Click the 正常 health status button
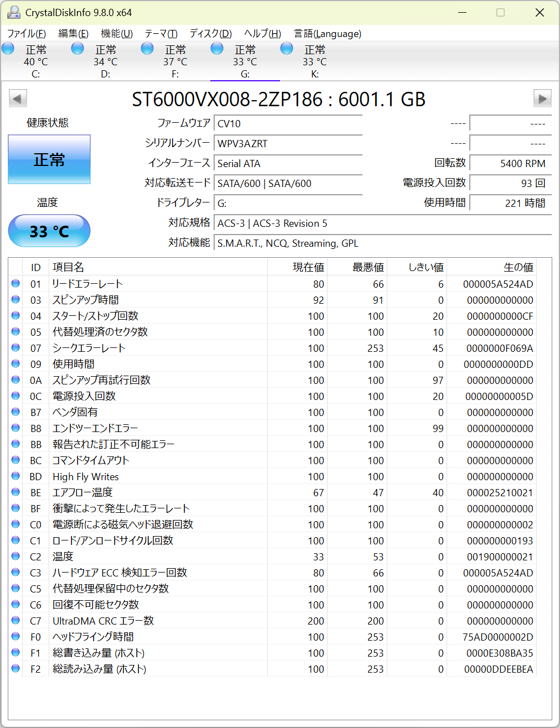The image size is (560, 728). click(x=49, y=159)
